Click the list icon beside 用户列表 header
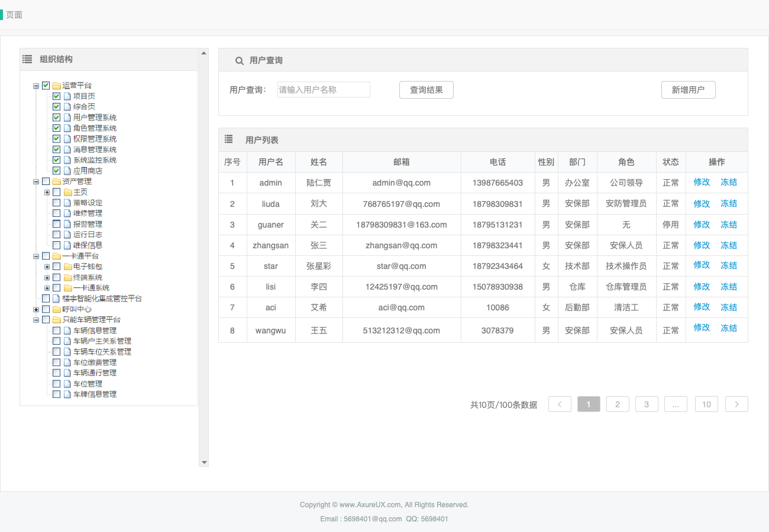Viewport: 769px width, 532px height. pos(229,140)
